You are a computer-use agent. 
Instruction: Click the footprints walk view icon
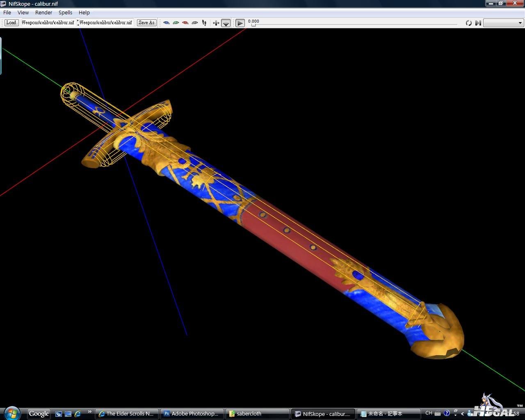pos(204,23)
